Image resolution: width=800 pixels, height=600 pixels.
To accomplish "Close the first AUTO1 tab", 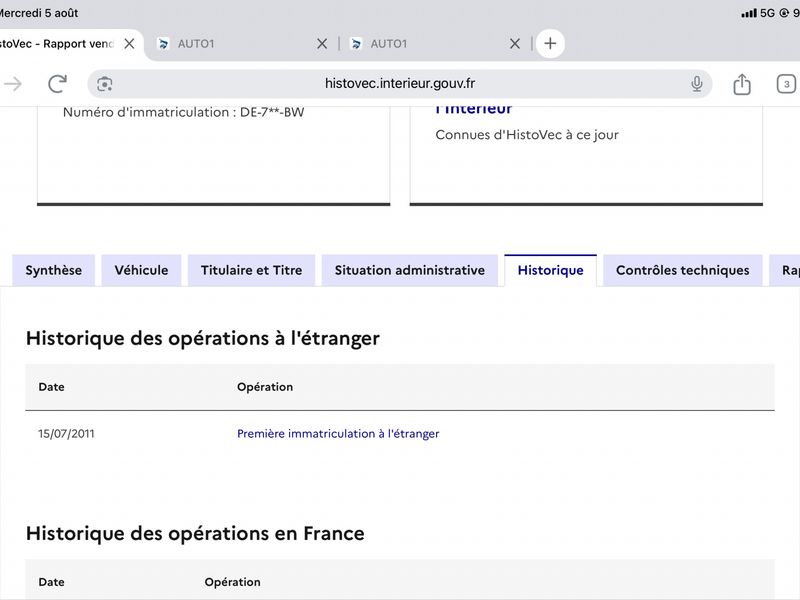I will tap(322, 44).
